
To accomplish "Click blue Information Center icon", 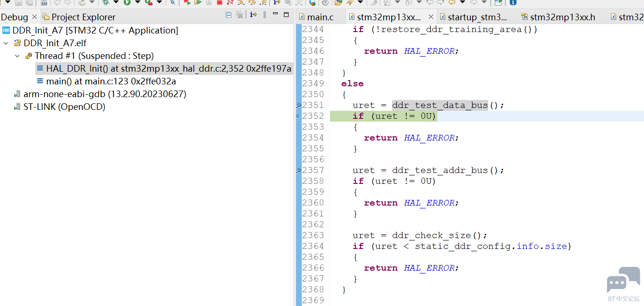I will [513, 2].
